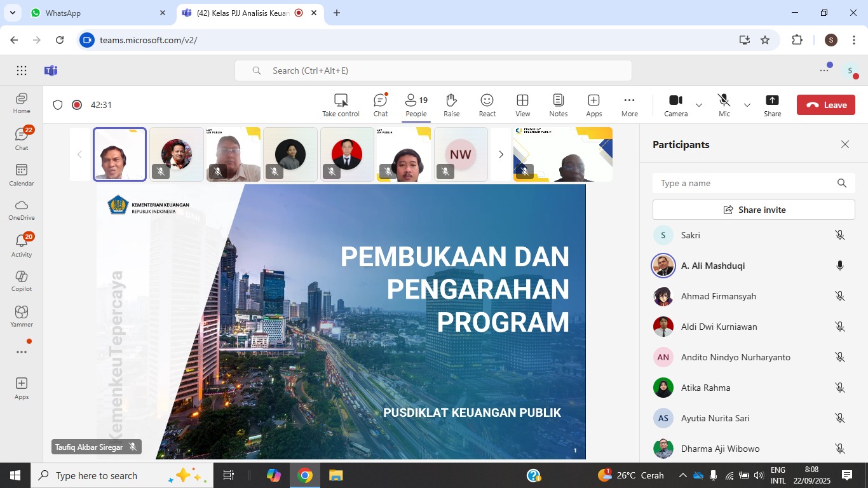The image size is (868, 488).
Task: Show more sidebar apps ellipsis
Action: [x=22, y=352]
